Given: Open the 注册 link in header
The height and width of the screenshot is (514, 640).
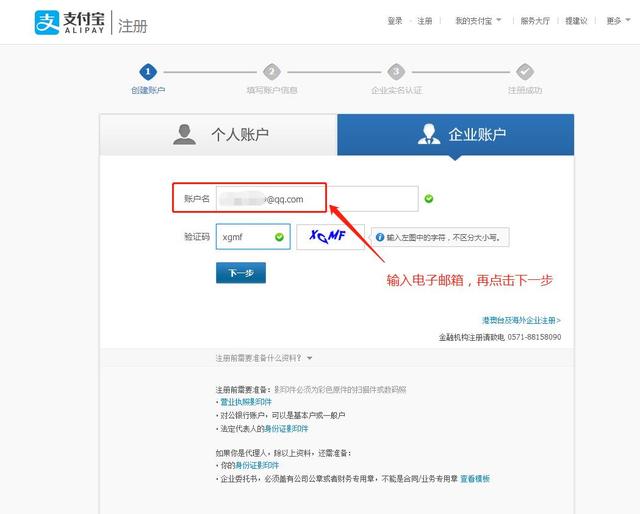Looking at the screenshot, I should (424, 21).
